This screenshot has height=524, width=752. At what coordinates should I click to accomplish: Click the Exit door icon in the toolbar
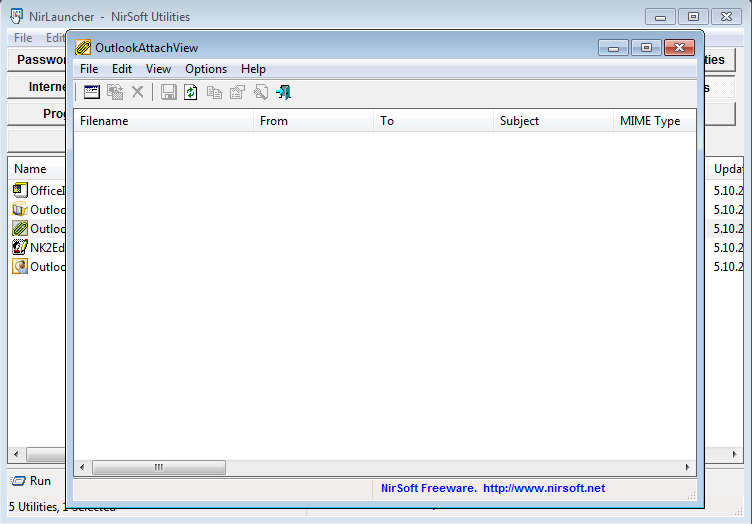click(x=284, y=92)
